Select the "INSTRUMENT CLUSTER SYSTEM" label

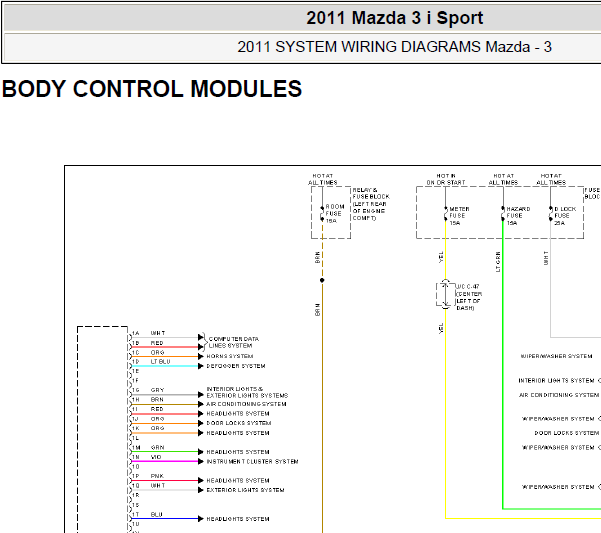pyautogui.click(x=252, y=461)
